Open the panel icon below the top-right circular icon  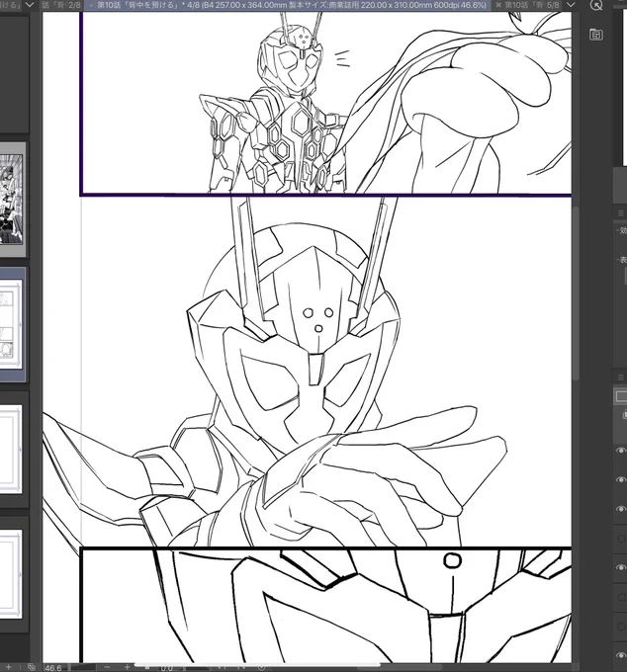[596, 35]
